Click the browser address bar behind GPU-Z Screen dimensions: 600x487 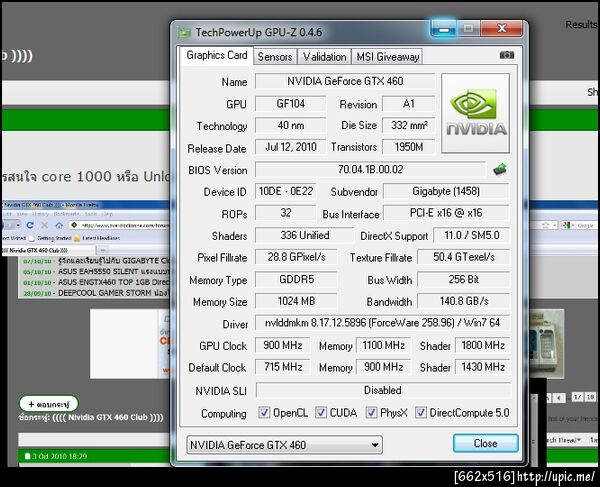click(119, 225)
